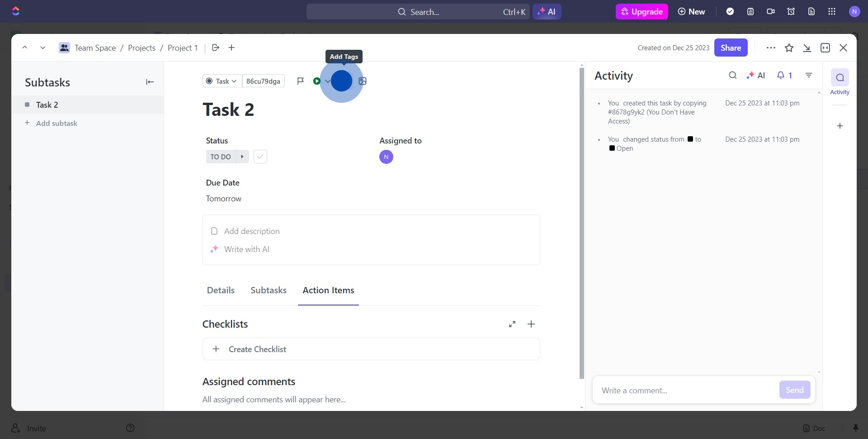868x439 pixels.
Task: Click the Share button
Action: pyautogui.click(x=731, y=48)
